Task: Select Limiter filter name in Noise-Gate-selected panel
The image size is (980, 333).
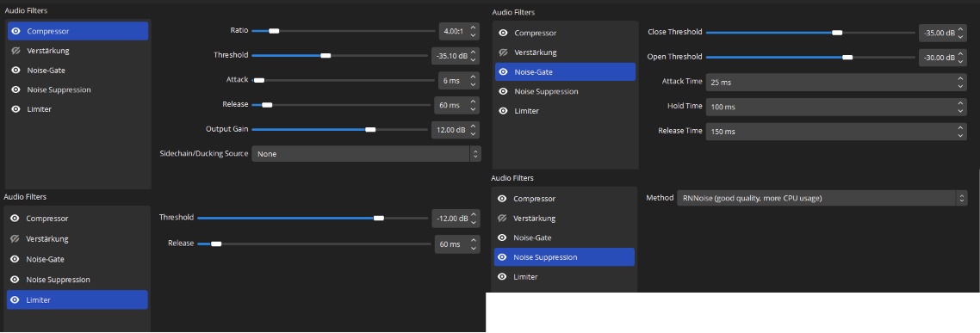Action: pos(526,111)
